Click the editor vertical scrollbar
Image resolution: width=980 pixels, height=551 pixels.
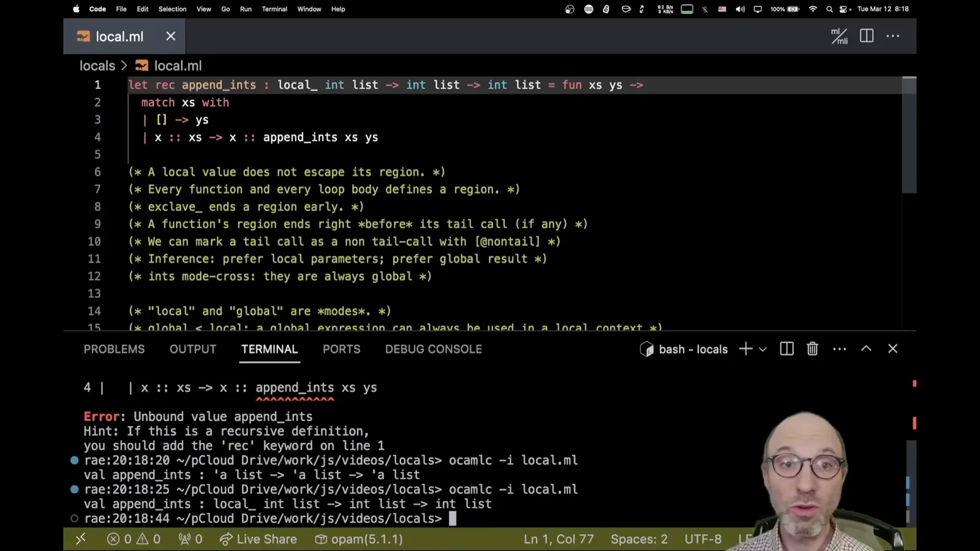(910, 135)
